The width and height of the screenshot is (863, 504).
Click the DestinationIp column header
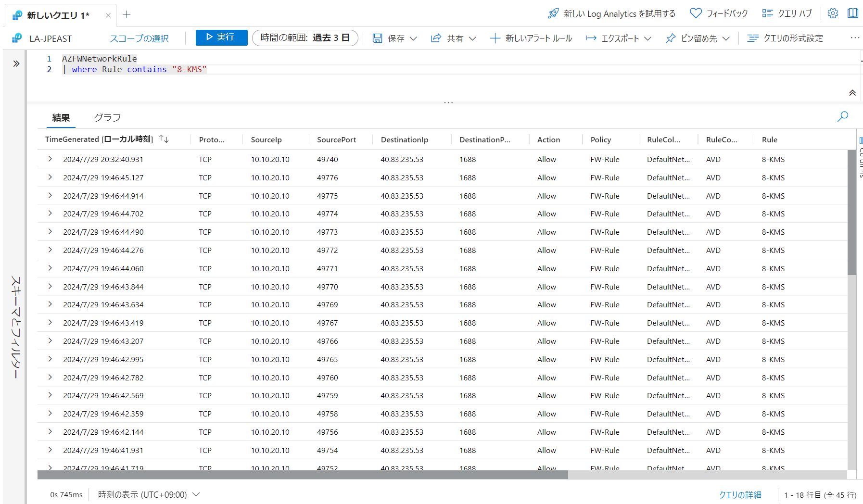click(404, 139)
